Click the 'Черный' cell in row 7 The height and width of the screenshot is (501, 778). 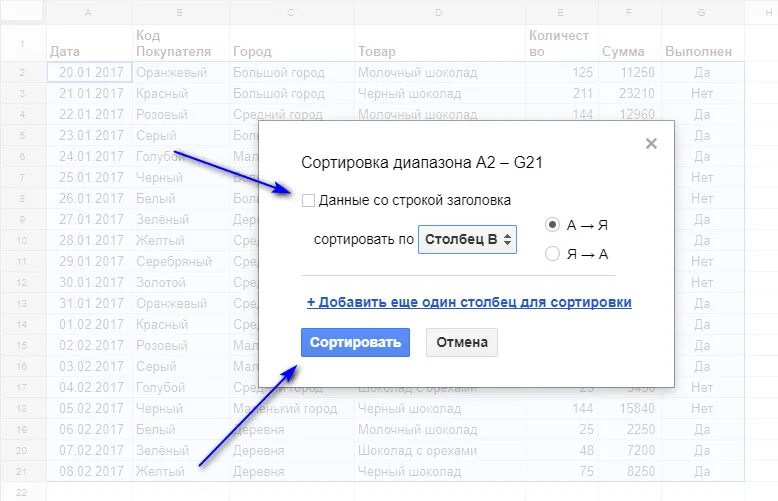tap(181, 177)
